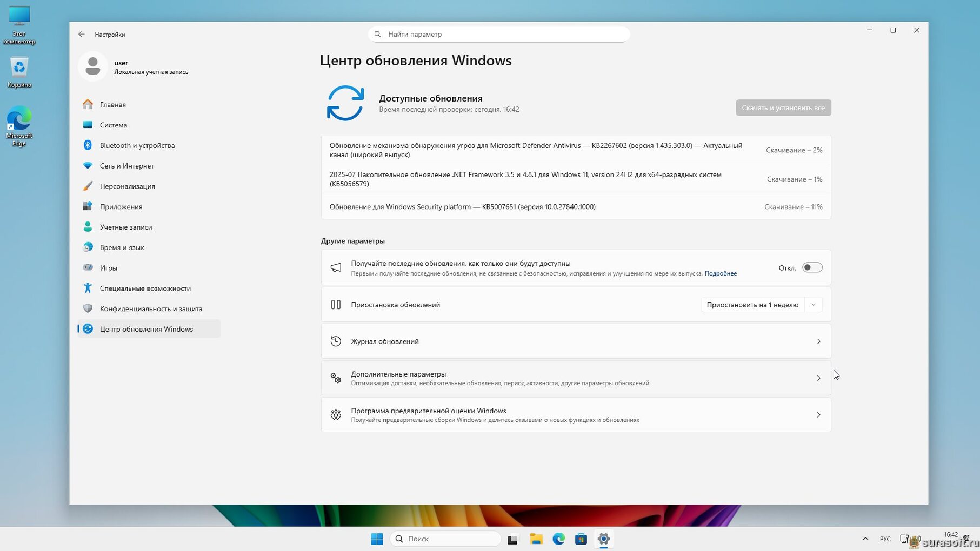Select the Корзина recycle bin icon
Image resolution: width=980 pixels, height=551 pixels.
pos(19,72)
